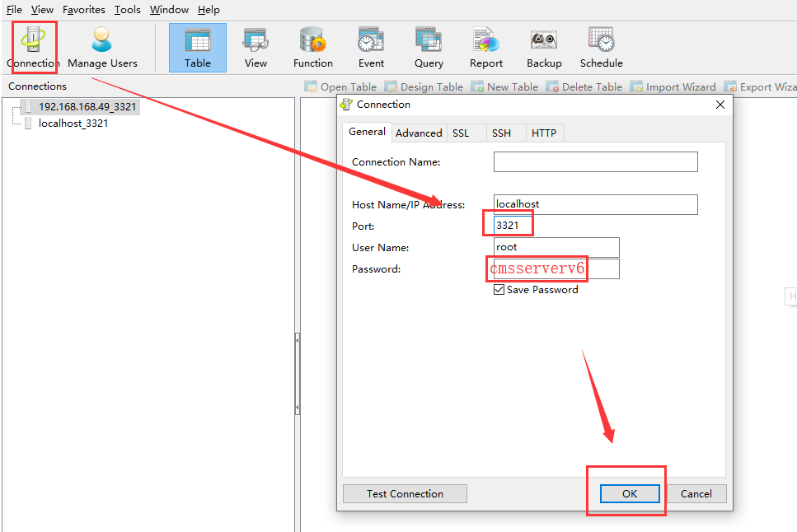Show the Event objects icon

pyautogui.click(x=371, y=48)
